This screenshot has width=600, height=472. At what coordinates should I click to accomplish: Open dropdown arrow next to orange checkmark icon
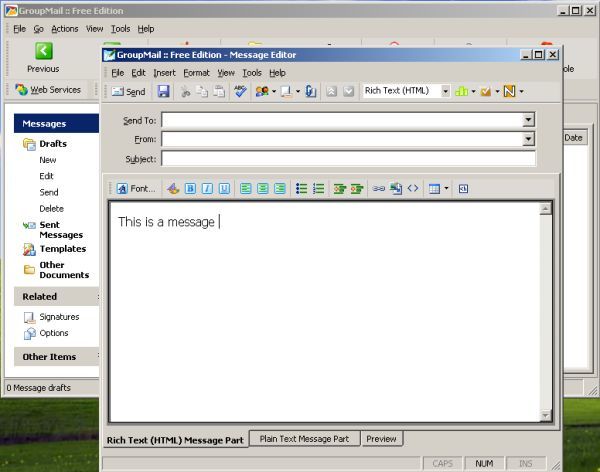tap(497, 91)
